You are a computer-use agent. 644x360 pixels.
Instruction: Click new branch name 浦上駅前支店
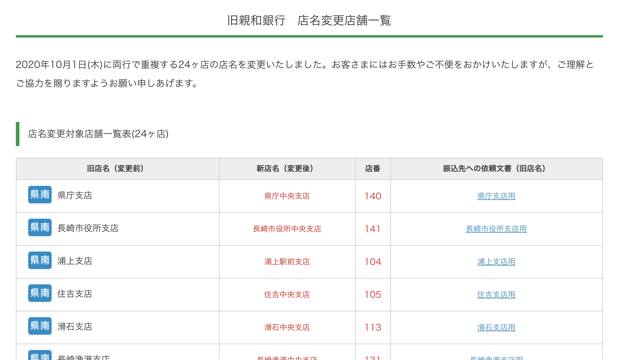(x=287, y=262)
